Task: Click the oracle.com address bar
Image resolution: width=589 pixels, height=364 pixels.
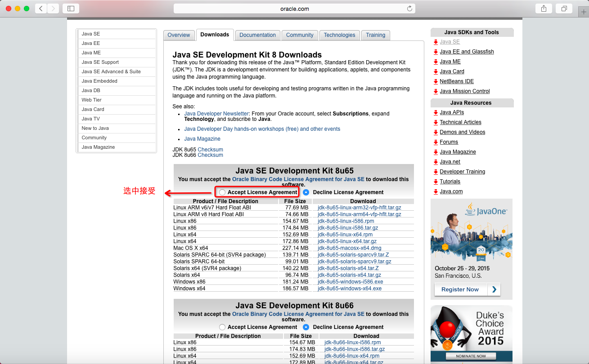Action: tap(294, 9)
